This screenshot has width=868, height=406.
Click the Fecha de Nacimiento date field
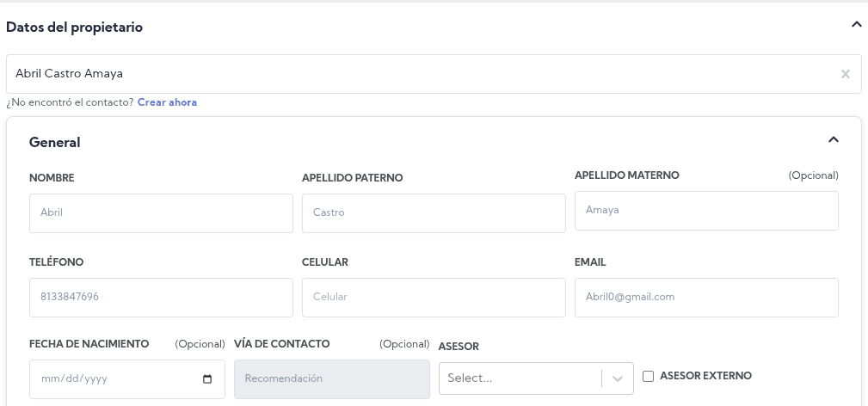pos(112,378)
